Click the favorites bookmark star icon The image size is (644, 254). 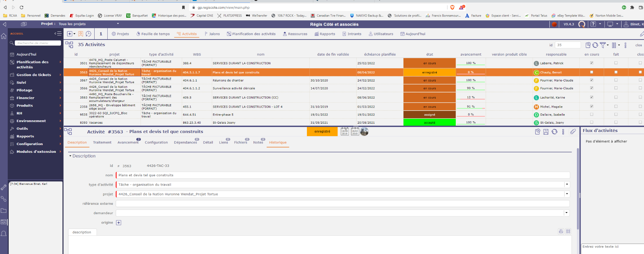point(80,34)
